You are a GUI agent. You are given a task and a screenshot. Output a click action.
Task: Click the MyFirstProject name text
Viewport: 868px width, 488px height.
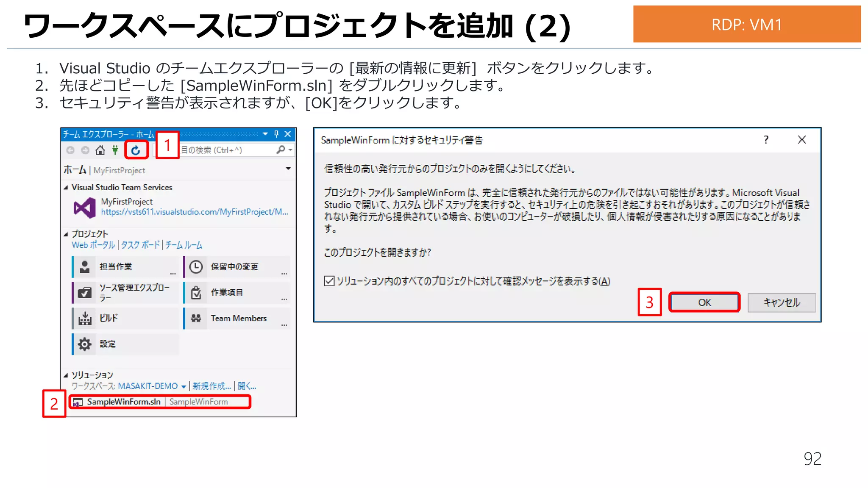(x=127, y=202)
